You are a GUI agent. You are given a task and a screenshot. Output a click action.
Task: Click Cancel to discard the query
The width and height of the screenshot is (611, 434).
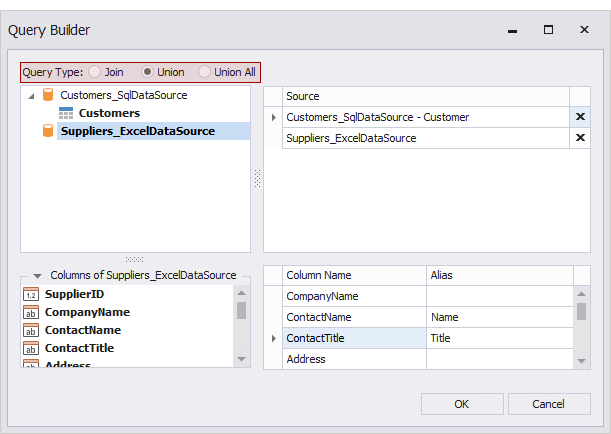click(548, 404)
